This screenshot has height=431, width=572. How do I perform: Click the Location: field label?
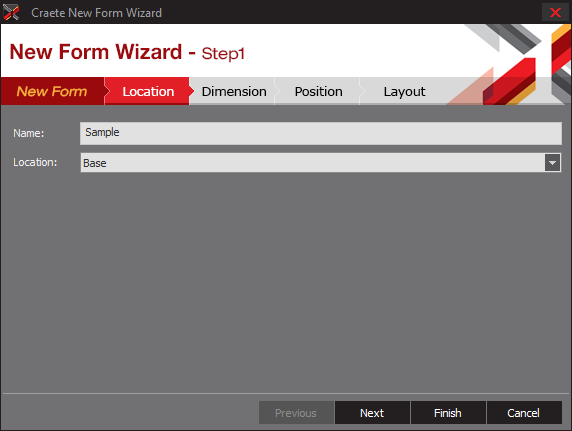click(x=35, y=162)
